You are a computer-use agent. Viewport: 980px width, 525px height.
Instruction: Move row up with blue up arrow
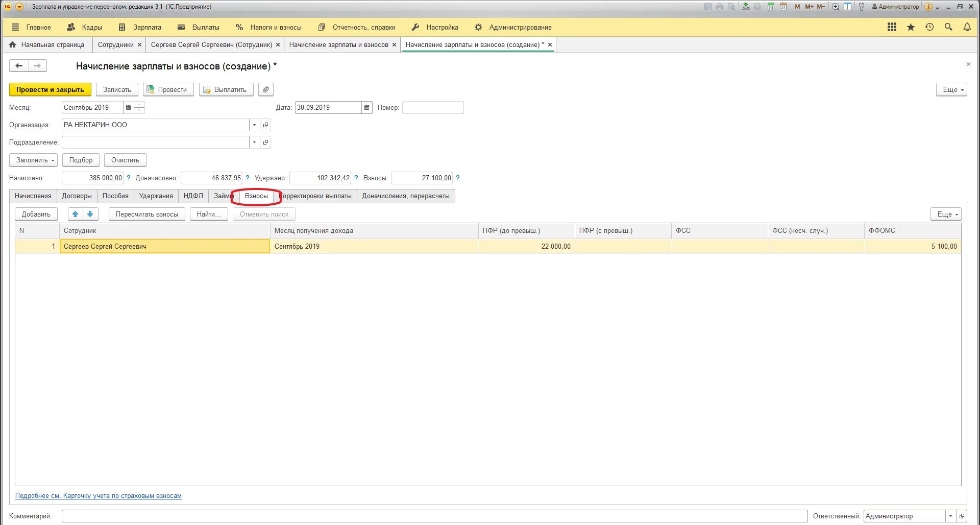tap(75, 214)
